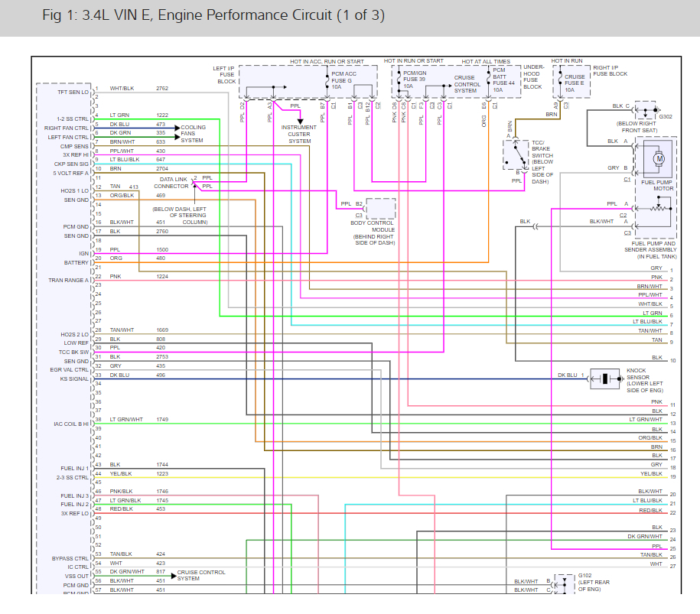
Task: Click the TCC/brake switch symbol
Action: coord(516,154)
